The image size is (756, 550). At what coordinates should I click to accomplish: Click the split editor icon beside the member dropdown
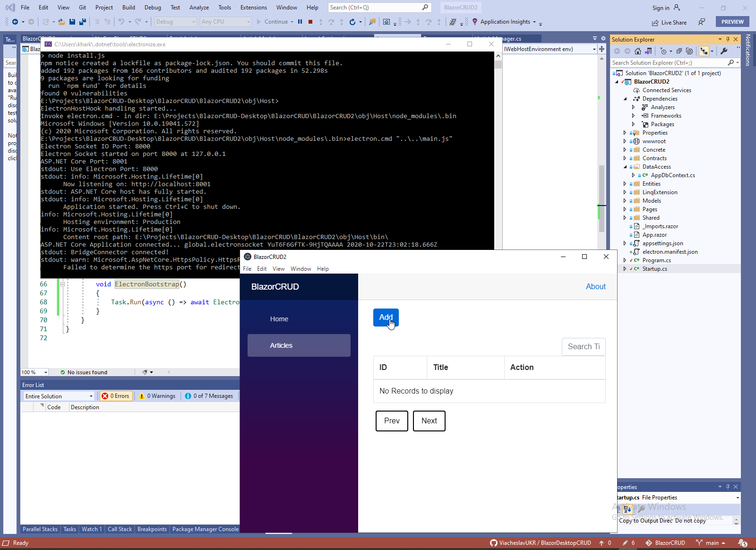pos(601,49)
